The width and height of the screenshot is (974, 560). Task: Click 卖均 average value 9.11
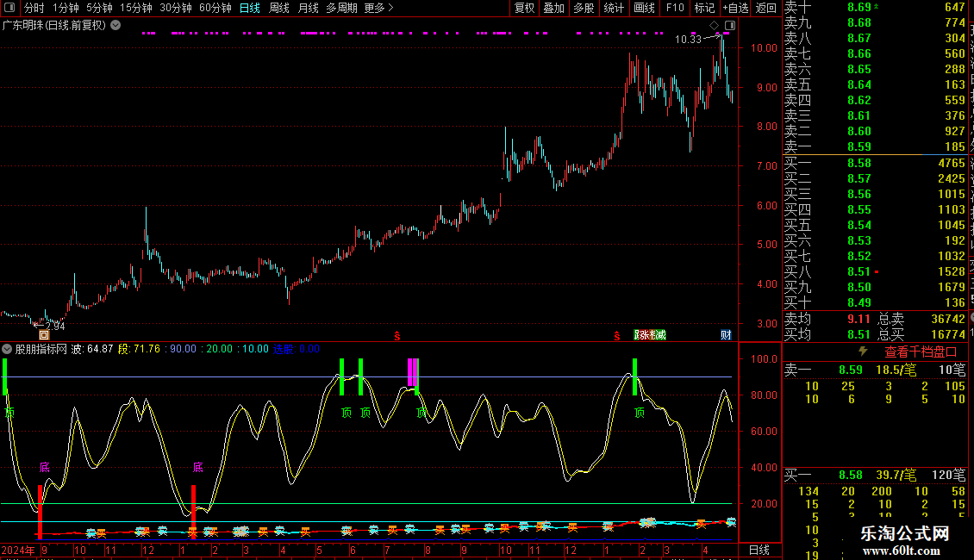[859, 319]
